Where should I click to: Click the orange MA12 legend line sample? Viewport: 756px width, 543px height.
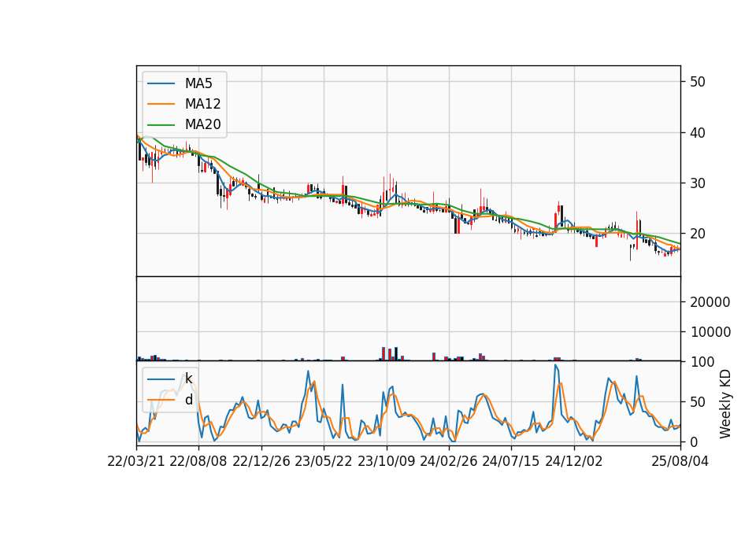[x=161, y=104]
